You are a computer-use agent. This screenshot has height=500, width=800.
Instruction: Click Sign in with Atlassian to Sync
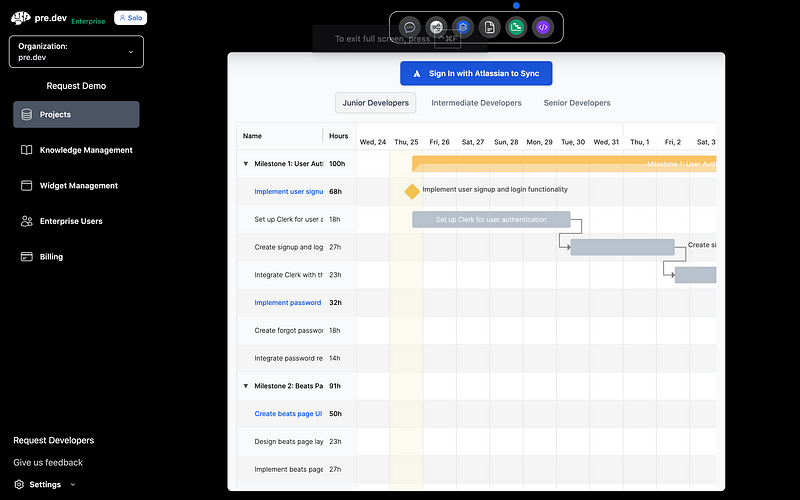pyautogui.click(x=476, y=73)
